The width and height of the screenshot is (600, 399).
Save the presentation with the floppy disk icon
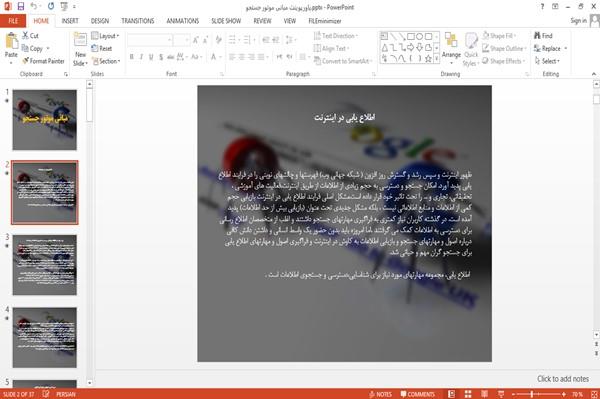click(21, 7)
